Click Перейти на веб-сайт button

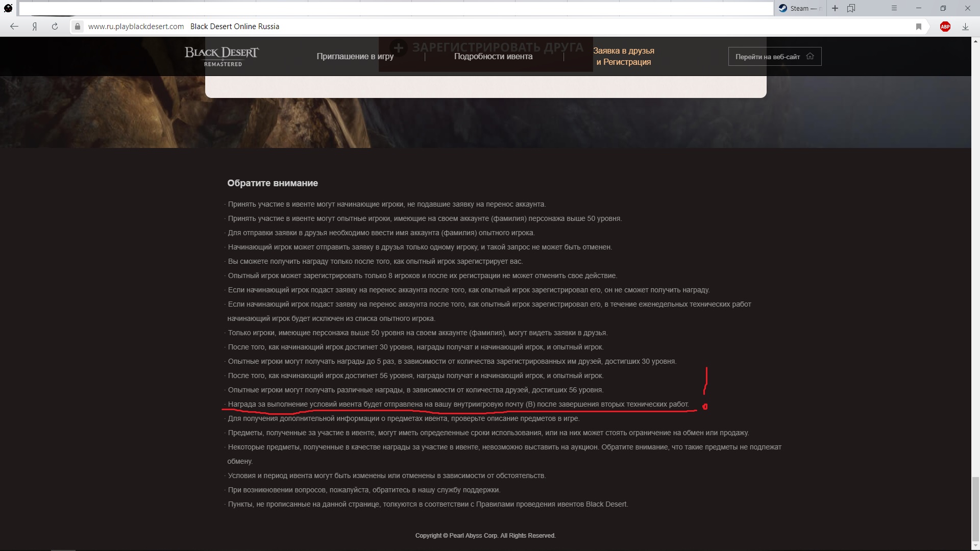[774, 57]
